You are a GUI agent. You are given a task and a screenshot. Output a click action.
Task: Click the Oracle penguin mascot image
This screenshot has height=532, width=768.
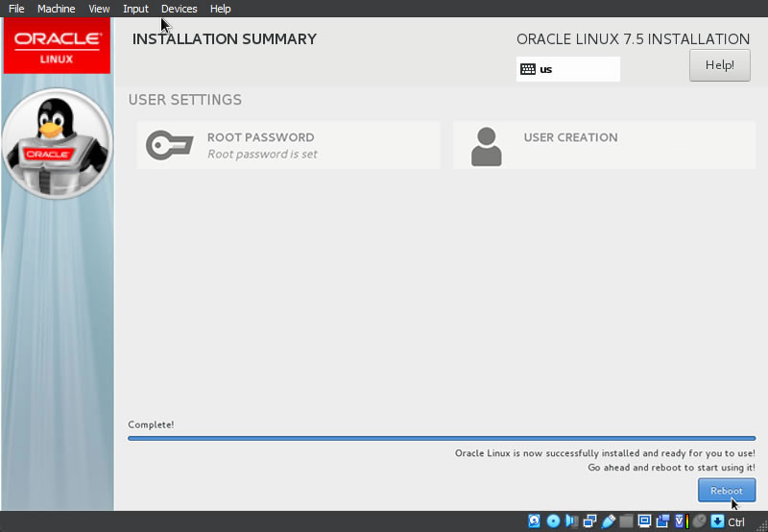pos(57,143)
